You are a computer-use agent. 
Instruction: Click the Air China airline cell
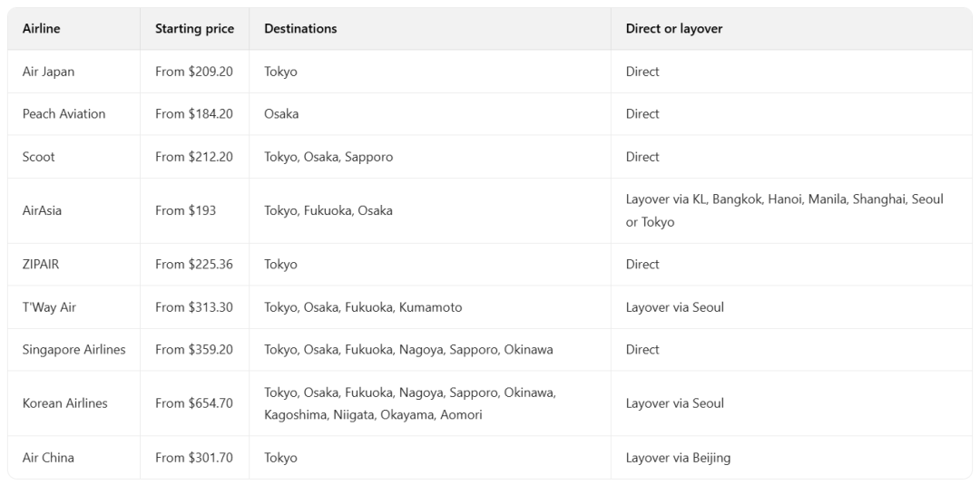48,458
